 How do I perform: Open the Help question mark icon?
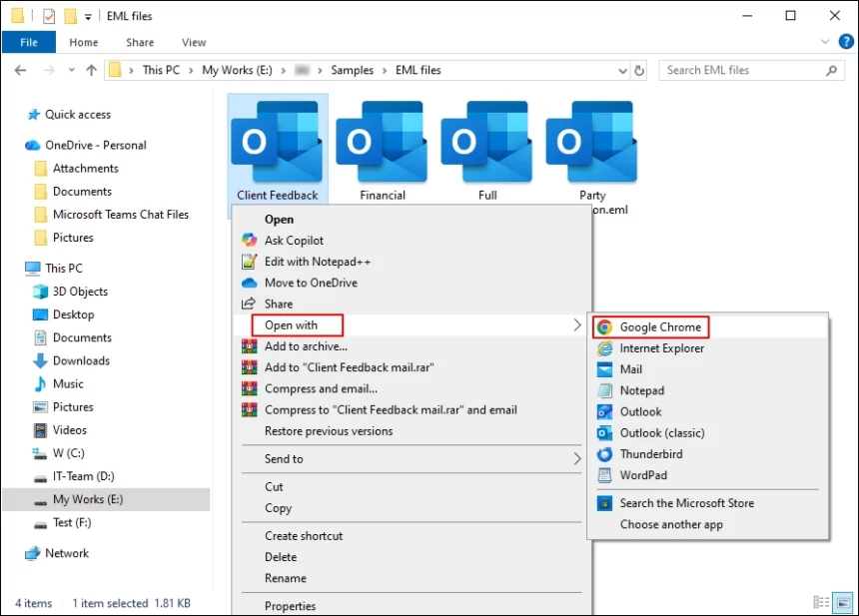coord(846,42)
